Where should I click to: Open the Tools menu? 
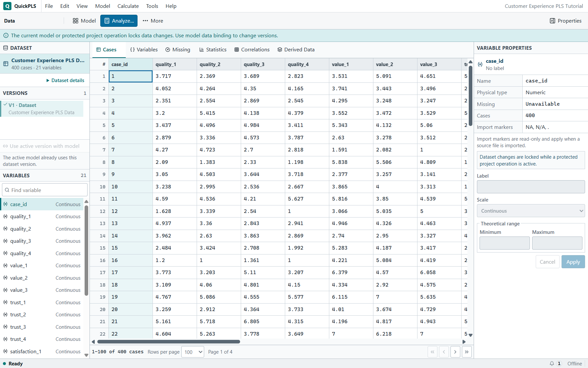click(x=152, y=6)
